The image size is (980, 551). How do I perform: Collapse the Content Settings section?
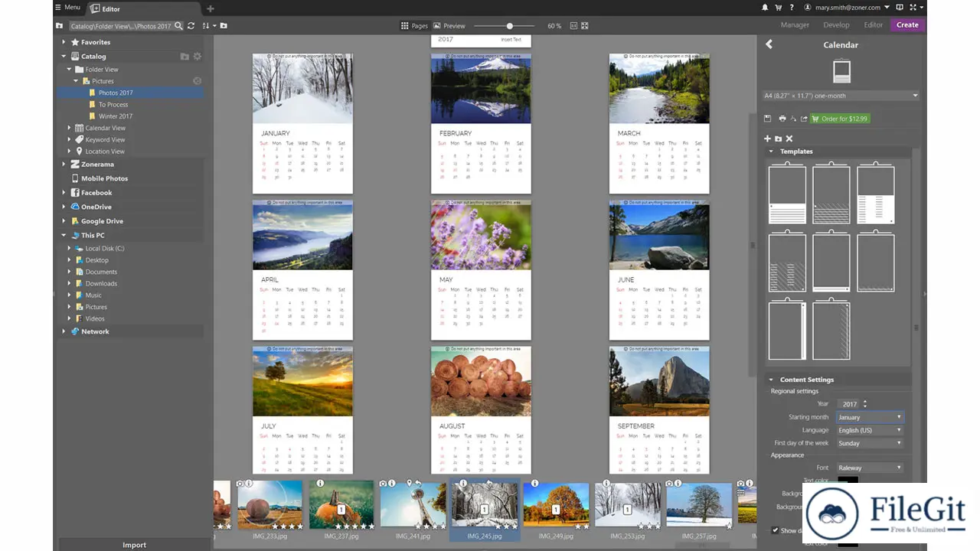click(771, 380)
